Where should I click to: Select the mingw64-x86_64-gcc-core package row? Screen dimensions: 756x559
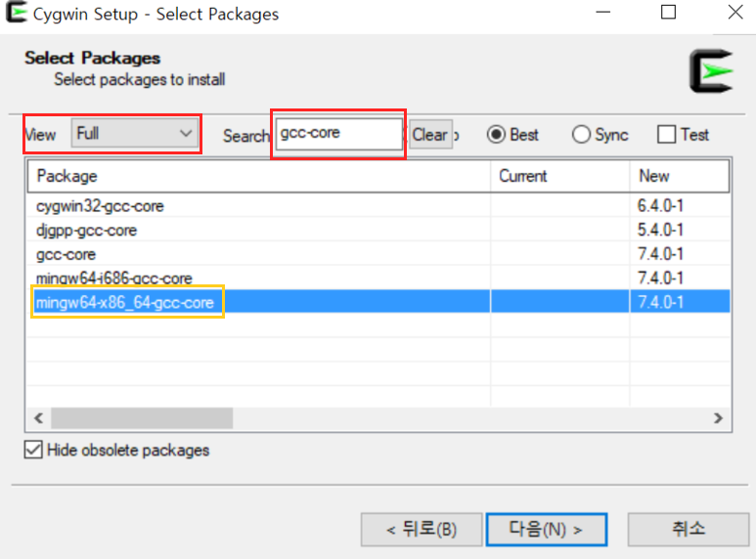pos(378,302)
